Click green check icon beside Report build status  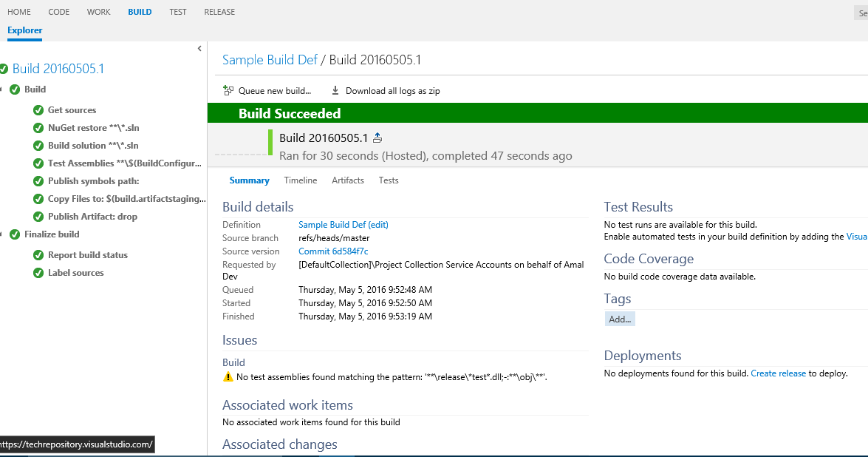[38, 255]
